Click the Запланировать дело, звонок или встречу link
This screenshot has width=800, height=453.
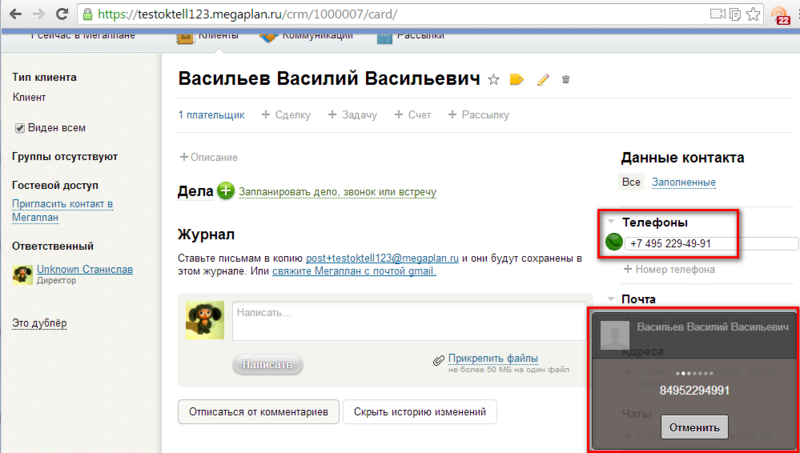click(337, 191)
